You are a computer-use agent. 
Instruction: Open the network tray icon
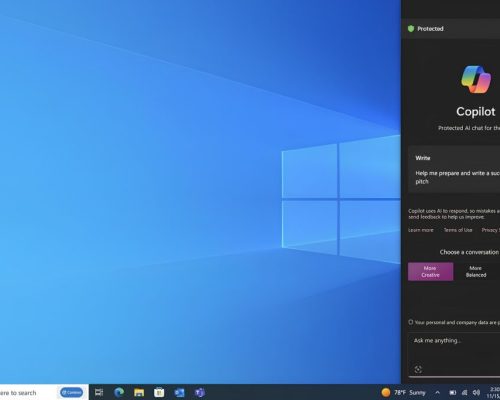tap(464, 393)
